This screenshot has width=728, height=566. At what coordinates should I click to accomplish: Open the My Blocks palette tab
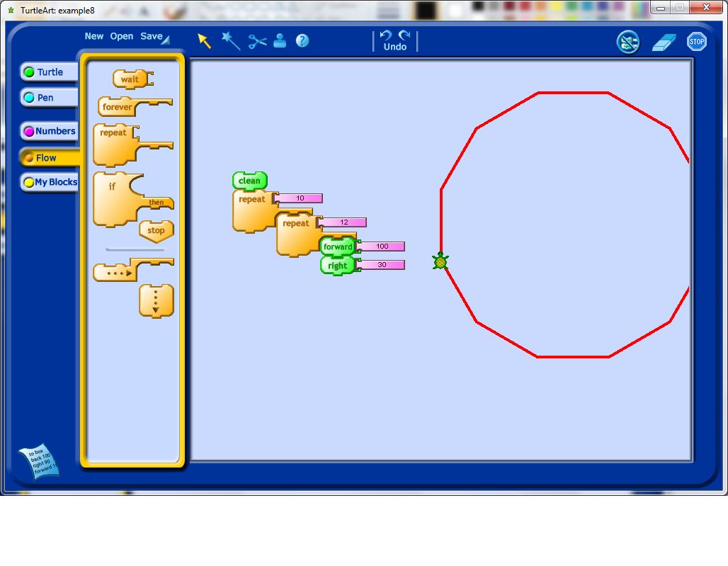[50, 182]
